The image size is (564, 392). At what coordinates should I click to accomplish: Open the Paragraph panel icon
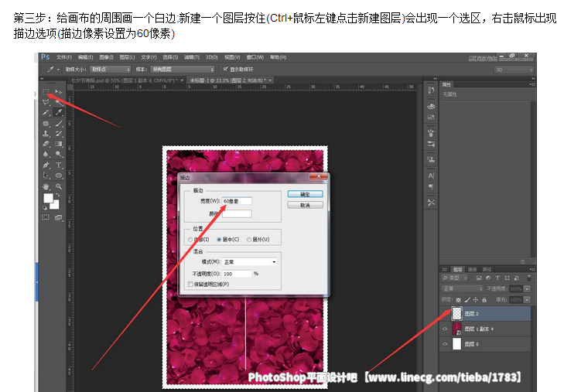click(x=431, y=186)
